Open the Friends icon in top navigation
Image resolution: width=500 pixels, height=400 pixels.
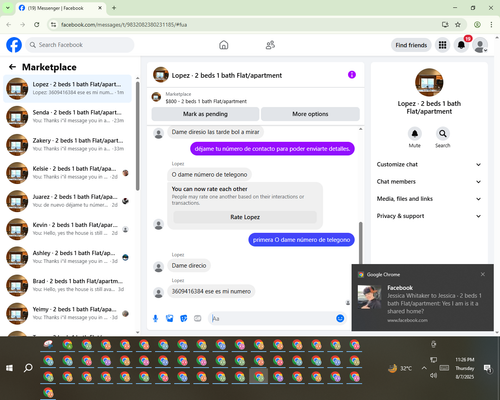[270, 45]
